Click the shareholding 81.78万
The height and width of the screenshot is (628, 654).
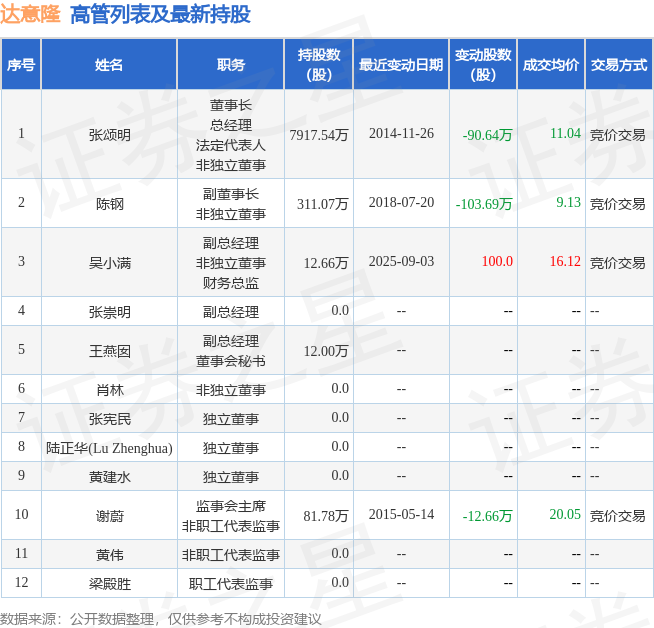[x=326, y=516]
